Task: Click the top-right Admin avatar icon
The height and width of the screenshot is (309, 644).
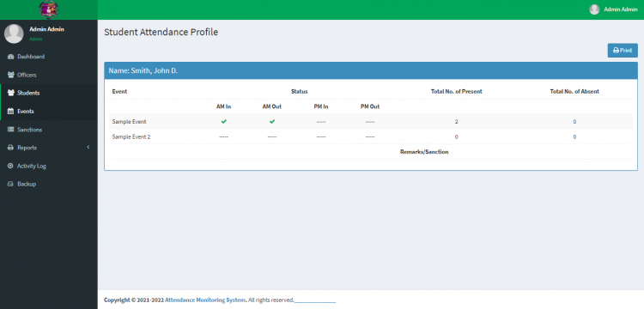Action: coord(594,9)
